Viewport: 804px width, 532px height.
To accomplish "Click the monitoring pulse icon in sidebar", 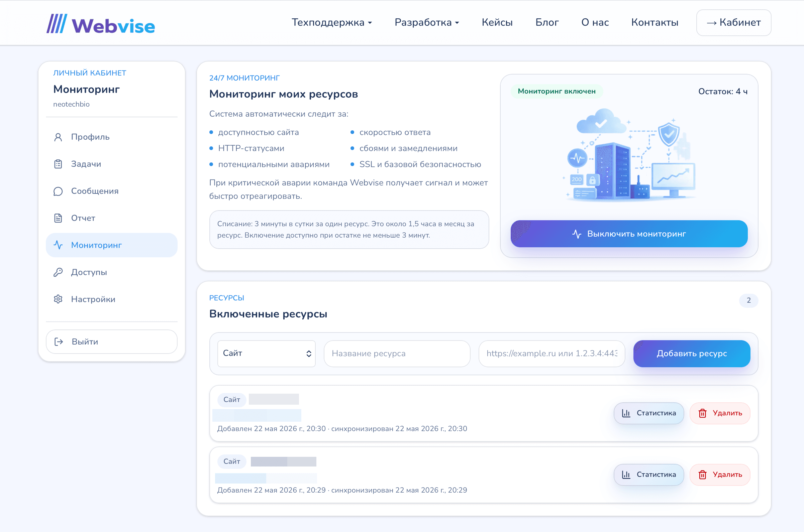I will pos(58,245).
